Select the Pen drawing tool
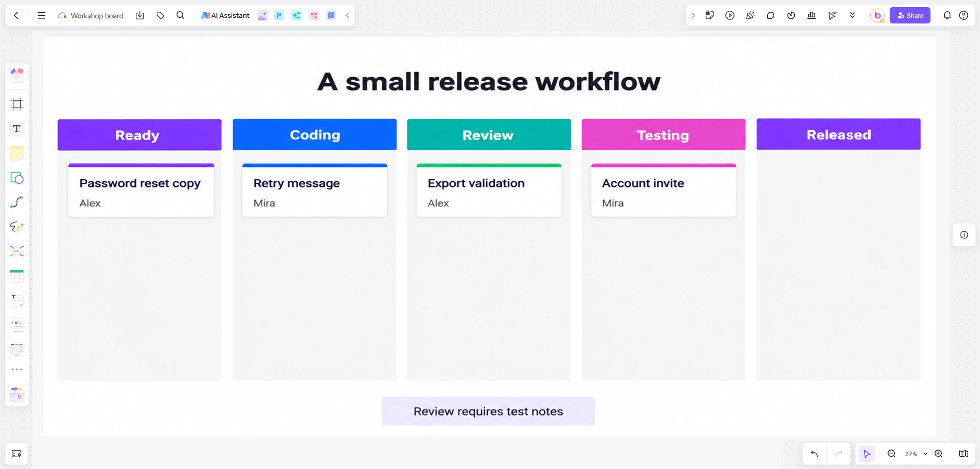This screenshot has width=980, height=469. tap(17, 227)
